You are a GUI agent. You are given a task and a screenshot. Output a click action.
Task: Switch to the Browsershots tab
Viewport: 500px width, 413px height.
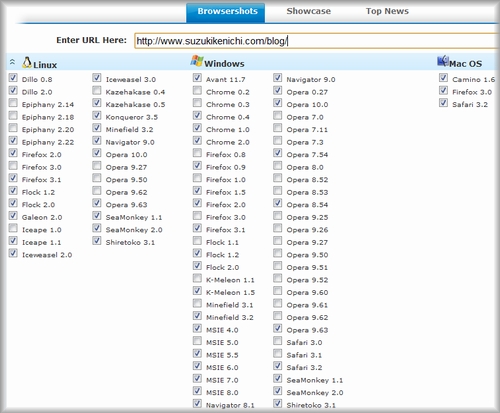[x=226, y=12]
